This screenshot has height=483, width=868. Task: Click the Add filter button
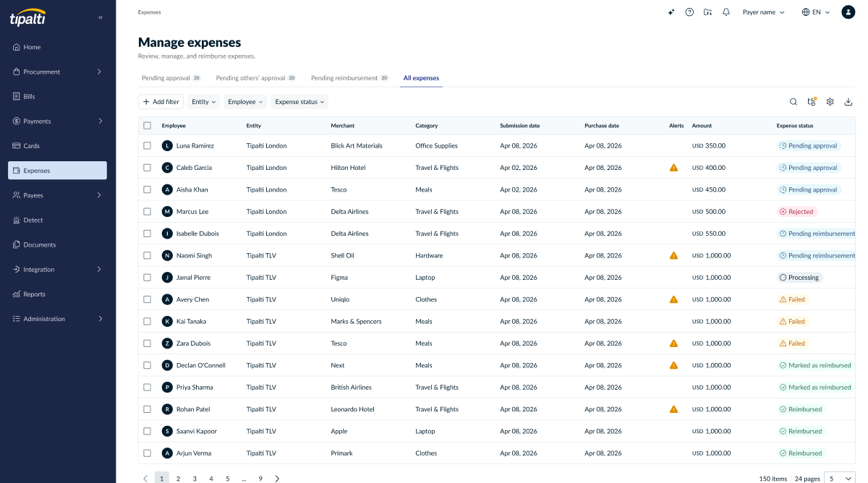[161, 102]
